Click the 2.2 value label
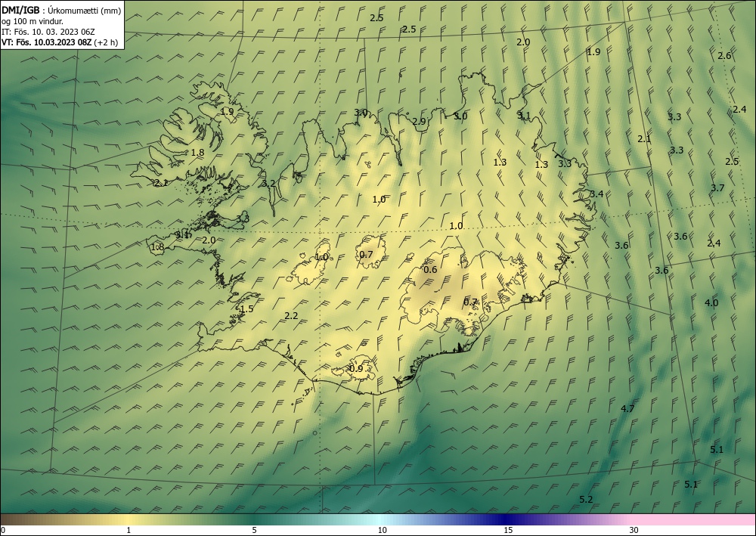Screen dimensions: 756x536 click(x=291, y=316)
